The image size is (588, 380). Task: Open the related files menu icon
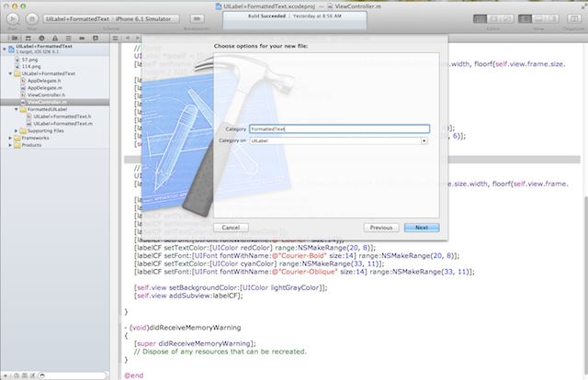[116, 39]
